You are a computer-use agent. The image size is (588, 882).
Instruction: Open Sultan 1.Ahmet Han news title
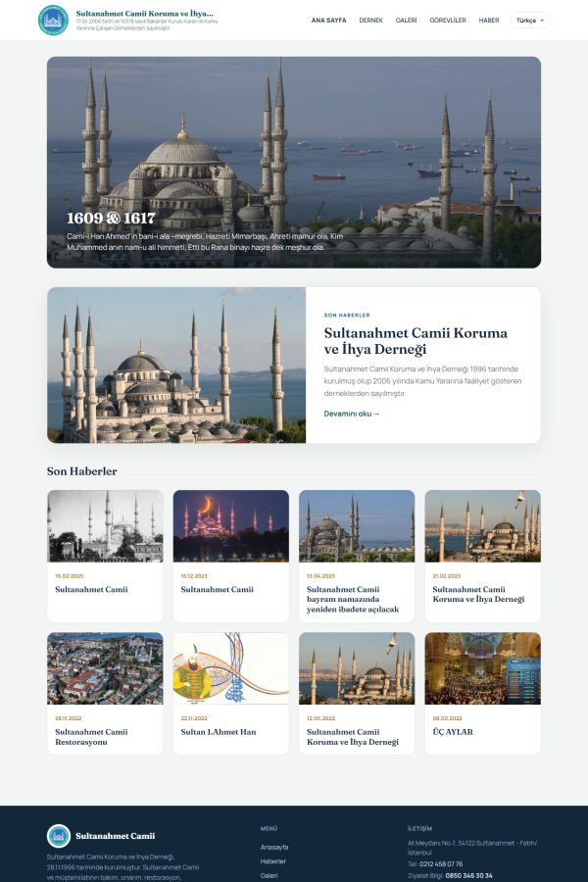point(219,732)
